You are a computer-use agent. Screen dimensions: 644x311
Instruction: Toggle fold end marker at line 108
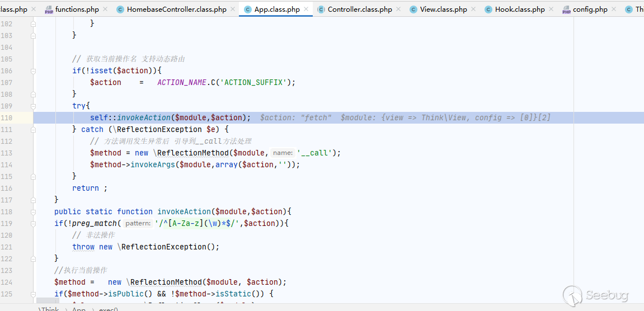point(33,94)
